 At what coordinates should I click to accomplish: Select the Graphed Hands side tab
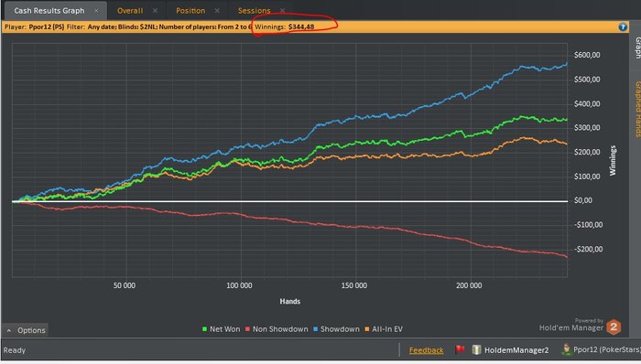tap(637, 109)
